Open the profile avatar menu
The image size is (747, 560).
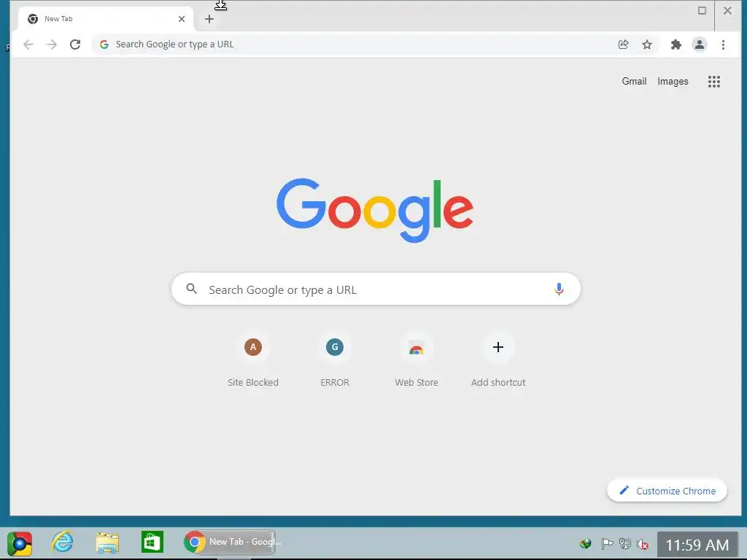tap(700, 44)
